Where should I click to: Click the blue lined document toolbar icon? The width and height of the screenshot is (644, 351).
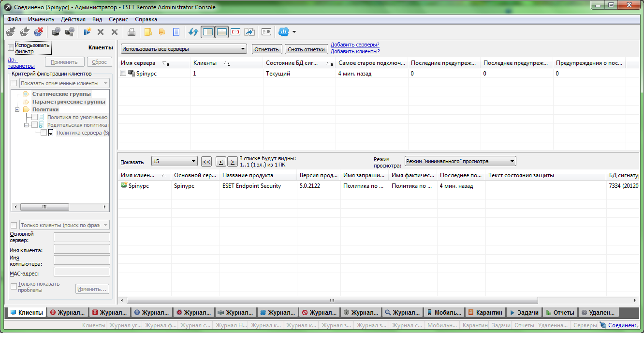[x=176, y=32]
